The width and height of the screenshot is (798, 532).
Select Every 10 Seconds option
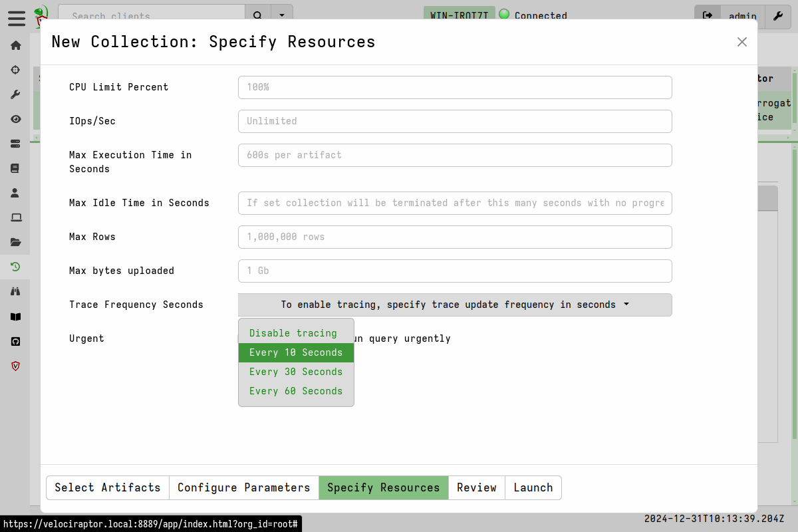pos(296,352)
